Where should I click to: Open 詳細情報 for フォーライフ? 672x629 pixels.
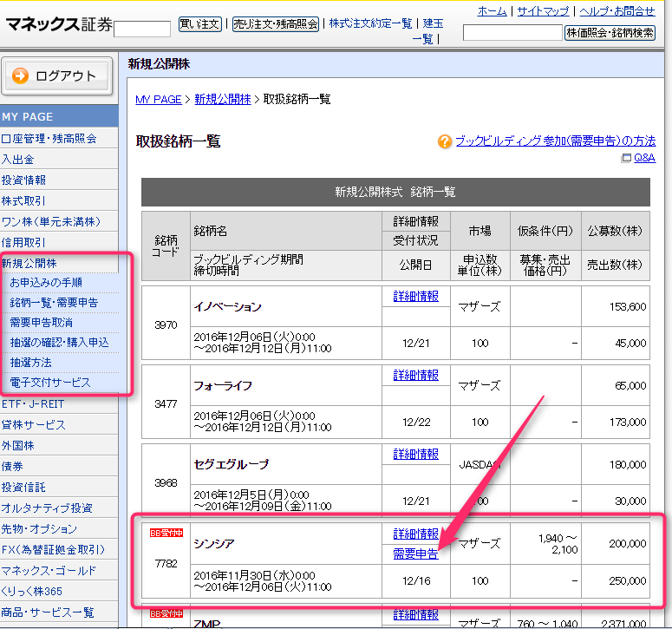click(x=415, y=375)
